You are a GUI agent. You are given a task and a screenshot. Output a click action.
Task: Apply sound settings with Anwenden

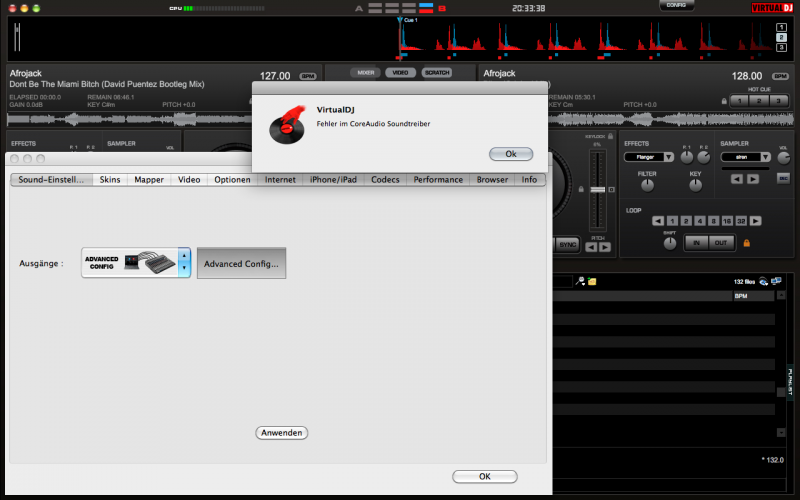pyautogui.click(x=282, y=433)
